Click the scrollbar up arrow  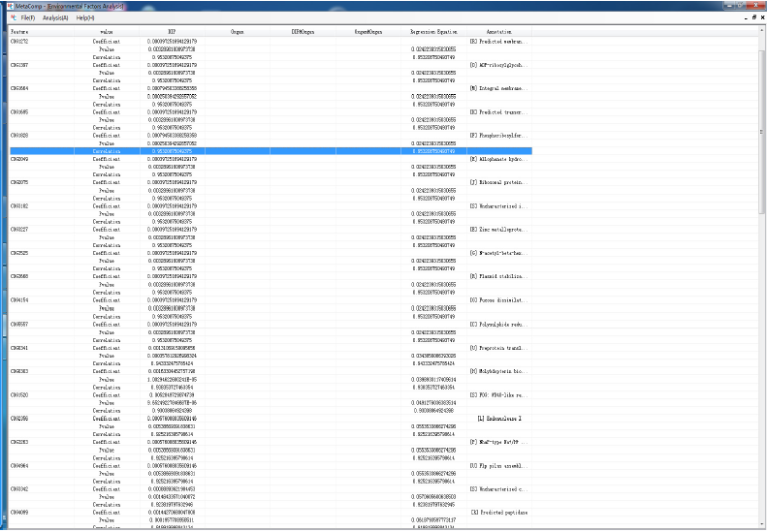761,32
